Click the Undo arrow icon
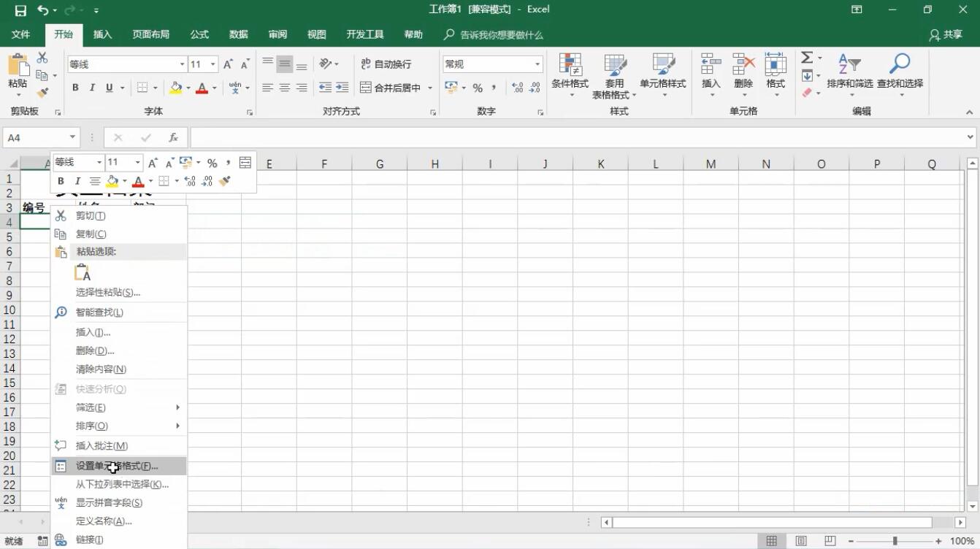This screenshot has width=980, height=549. [x=43, y=10]
